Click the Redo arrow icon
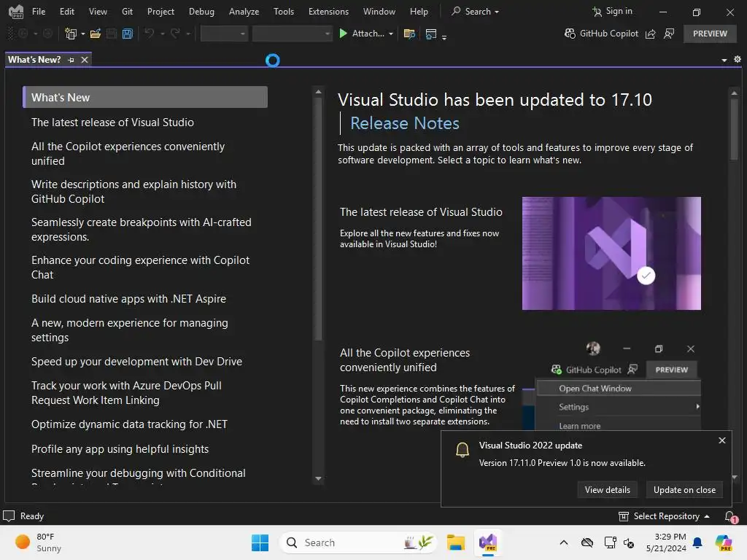 [175, 34]
